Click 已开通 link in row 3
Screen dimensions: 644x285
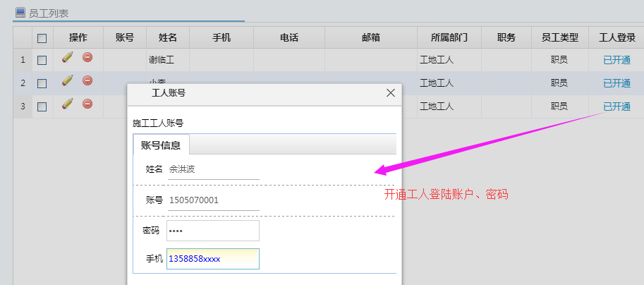coord(616,107)
